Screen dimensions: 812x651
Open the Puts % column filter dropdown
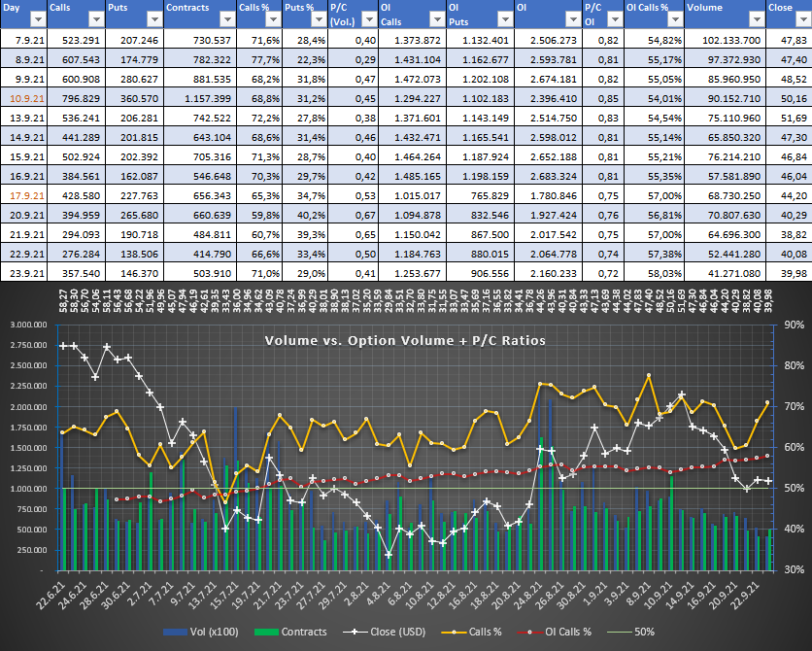[319, 19]
